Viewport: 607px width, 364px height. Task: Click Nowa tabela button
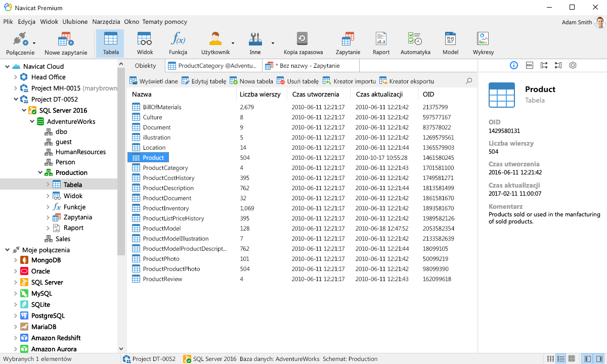tap(251, 81)
